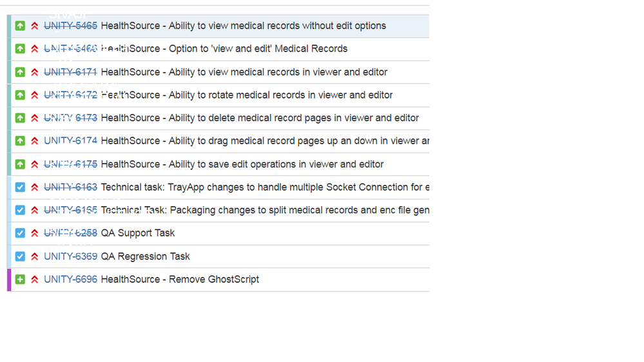
Task: Click the priority arrows beside UNITY-6175
Action: [x=35, y=165]
